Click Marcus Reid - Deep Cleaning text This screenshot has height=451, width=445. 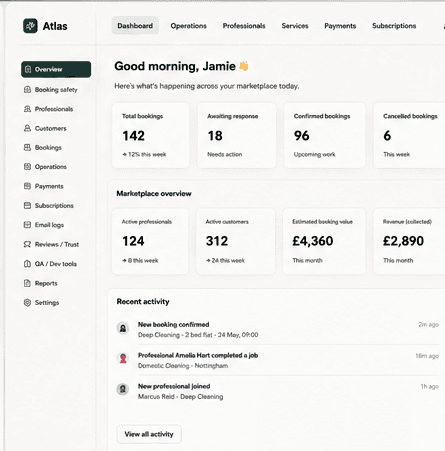pos(181,396)
